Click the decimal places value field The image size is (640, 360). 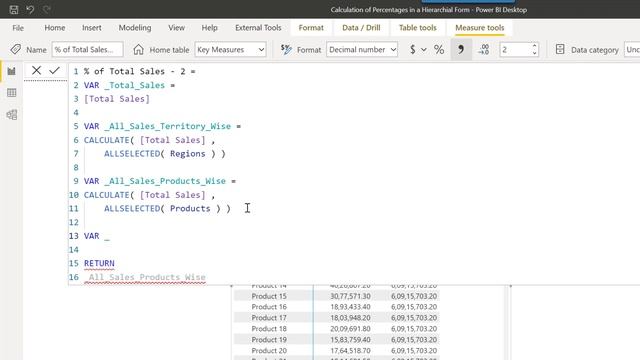[x=515, y=49]
